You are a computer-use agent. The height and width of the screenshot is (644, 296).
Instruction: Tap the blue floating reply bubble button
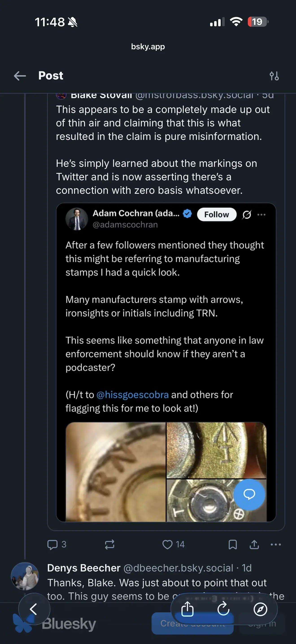click(249, 494)
